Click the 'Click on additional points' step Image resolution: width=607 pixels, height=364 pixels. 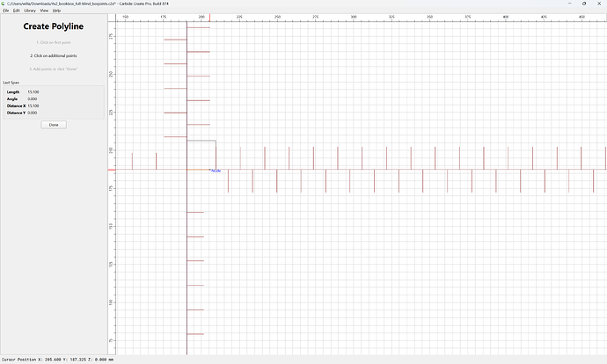coord(54,55)
